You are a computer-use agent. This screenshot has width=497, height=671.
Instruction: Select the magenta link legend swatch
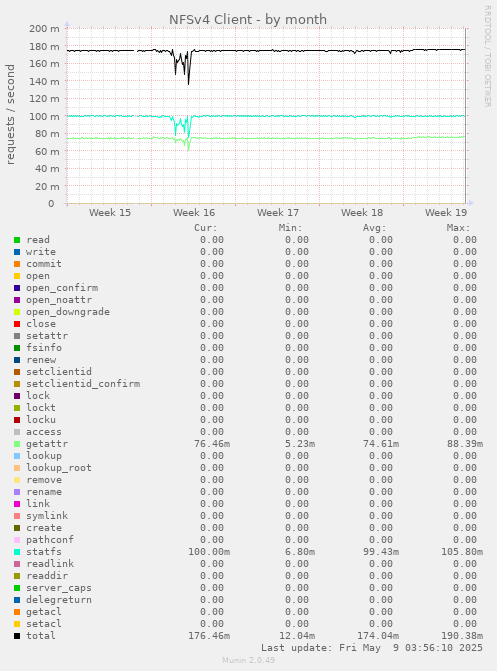coord(17,504)
